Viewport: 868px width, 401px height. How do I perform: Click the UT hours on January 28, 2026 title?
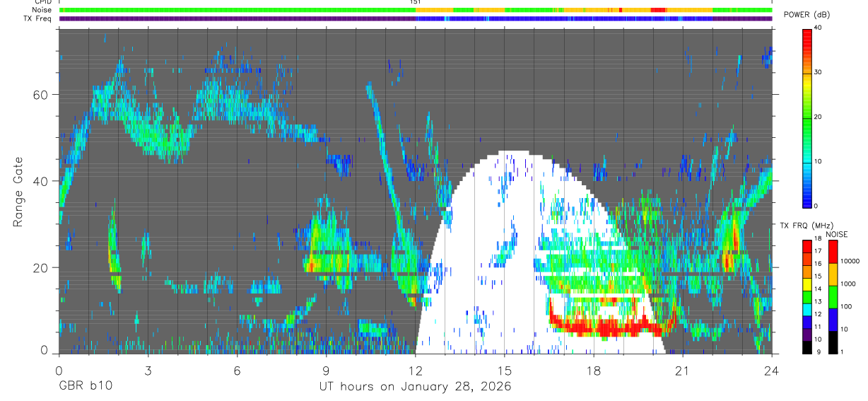tap(415, 387)
